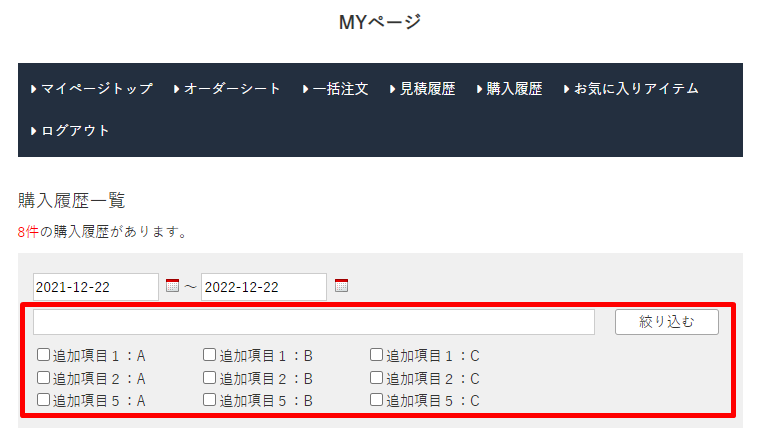This screenshot has height=446, width=767.
Task: Open the end date calendar picker
Action: coord(341,286)
